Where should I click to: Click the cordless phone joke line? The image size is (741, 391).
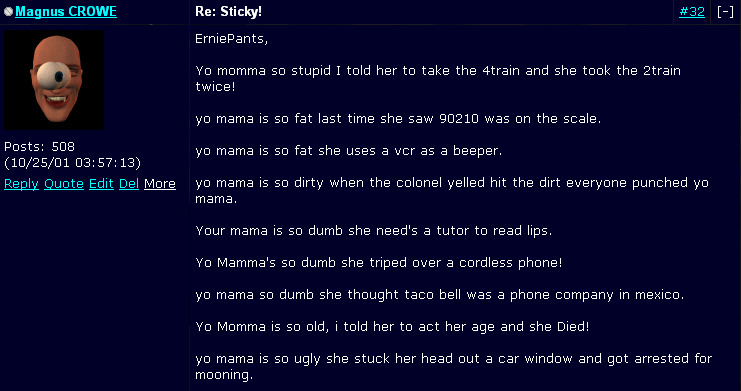pos(379,262)
